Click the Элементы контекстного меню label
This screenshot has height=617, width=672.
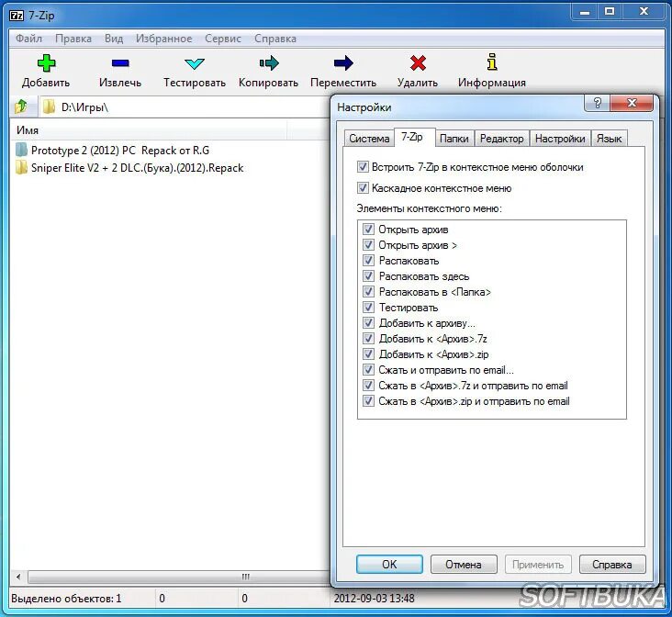[x=429, y=208]
